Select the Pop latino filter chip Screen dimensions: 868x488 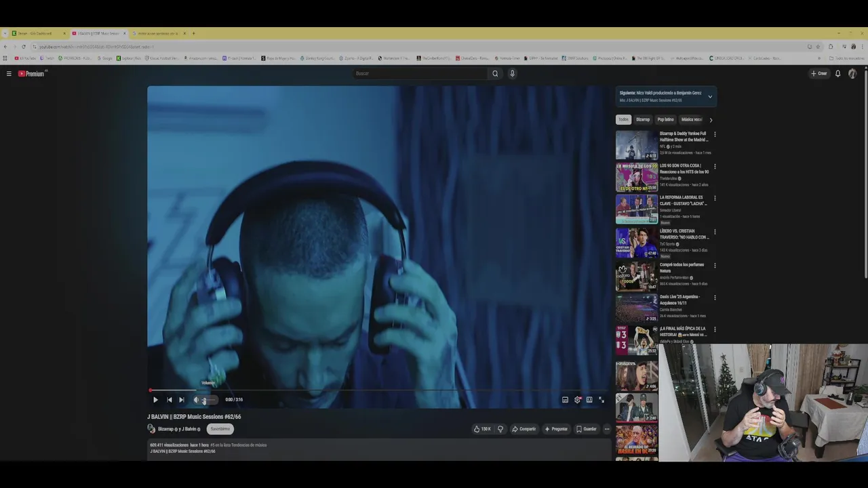click(x=665, y=120)
